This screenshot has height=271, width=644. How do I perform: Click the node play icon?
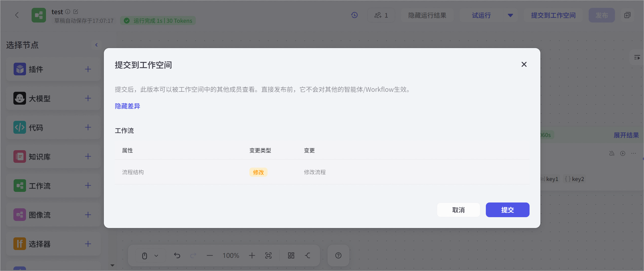(623, 153)
